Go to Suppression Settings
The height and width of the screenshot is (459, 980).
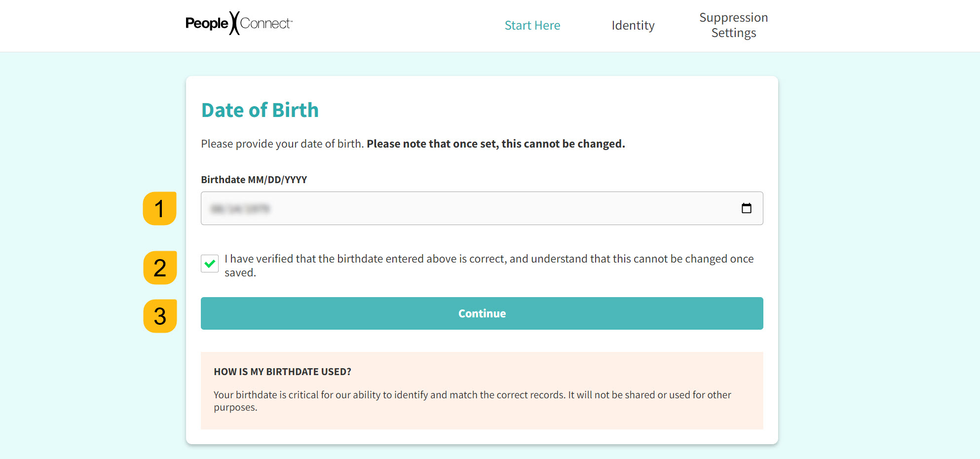coord(733,25)
